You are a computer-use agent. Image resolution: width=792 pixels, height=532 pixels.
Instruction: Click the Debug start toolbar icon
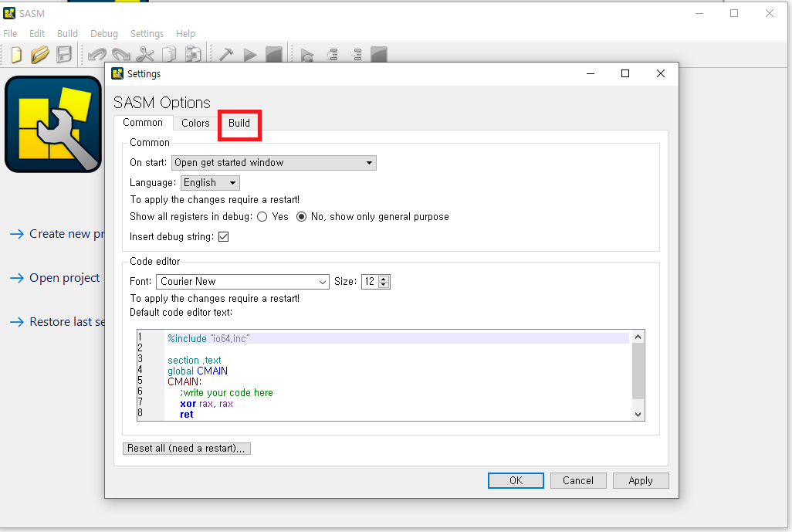(306, 55)
